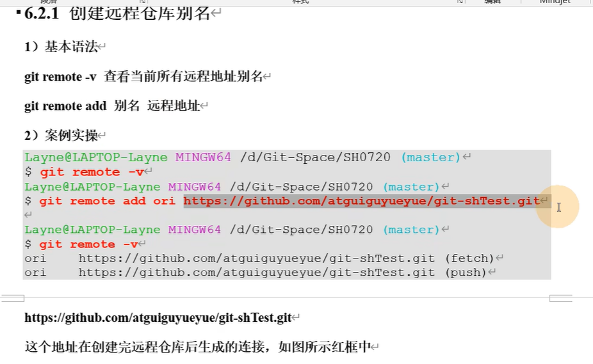Click the bold 'git remote -v' syntax text
Image resolution: width=593 pixels, height=364 pixels.
pos(60,77)
